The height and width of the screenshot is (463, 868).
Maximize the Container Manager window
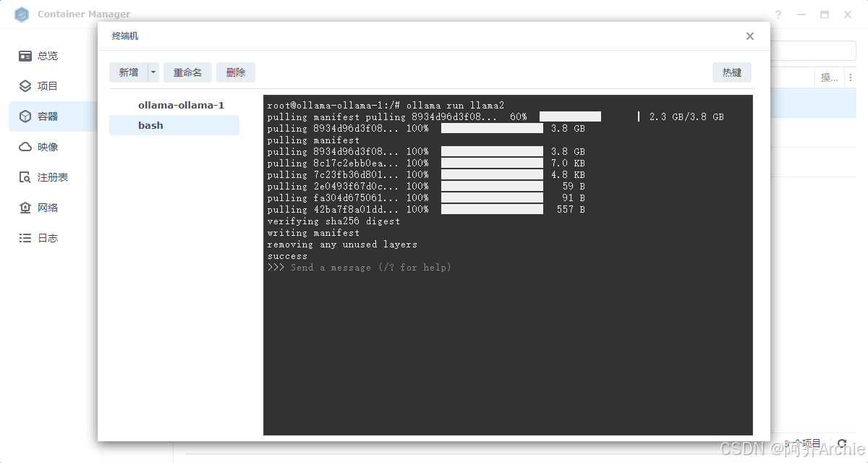click(x=825, y=14)
